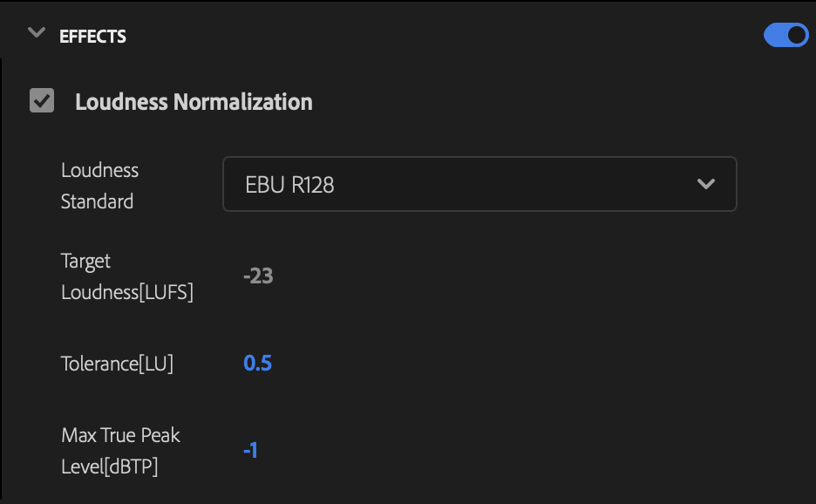Click the Target Loudness[LUFS] label
The width and height of the screenshot is (816, 504).
click(127, 276)
